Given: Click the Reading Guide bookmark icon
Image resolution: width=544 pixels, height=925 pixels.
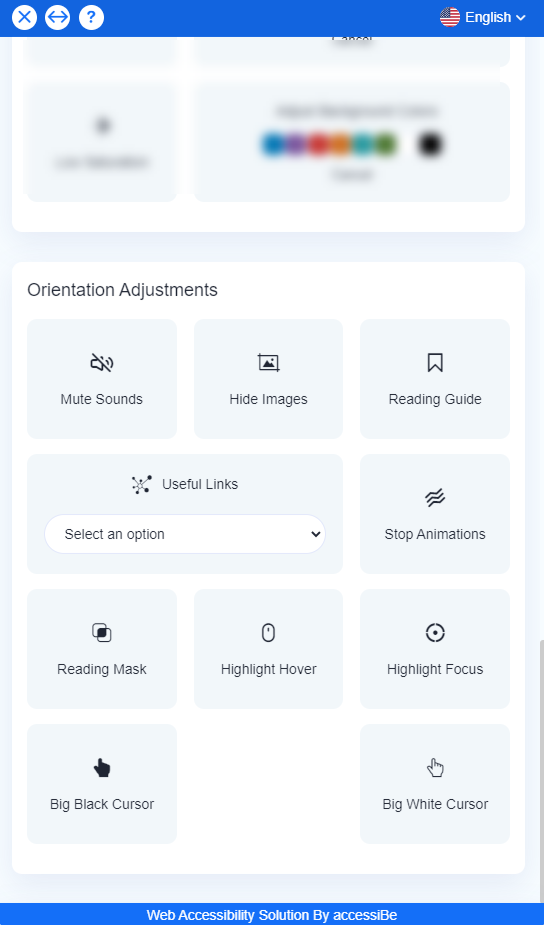Looking at the screenshot, I should (435, 363).
